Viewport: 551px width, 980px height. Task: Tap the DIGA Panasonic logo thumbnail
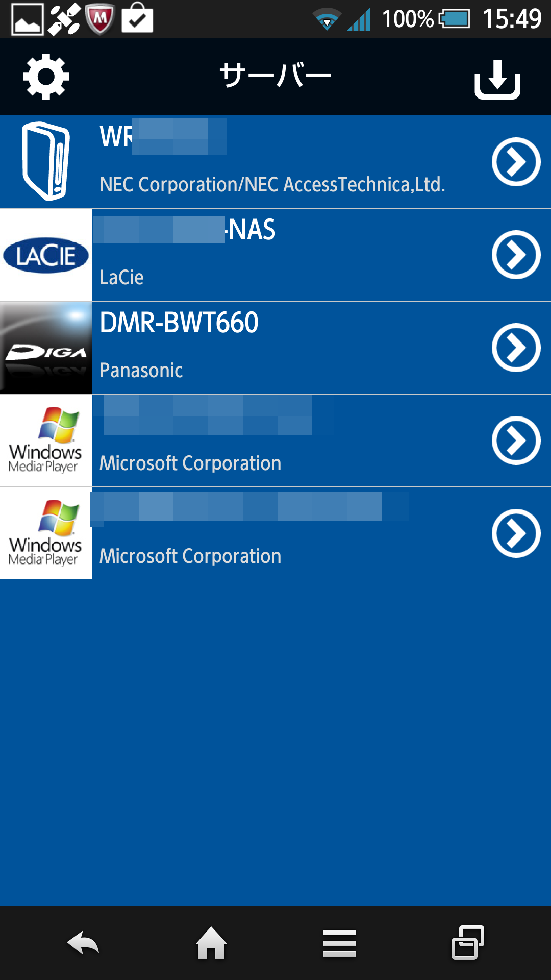46,348
